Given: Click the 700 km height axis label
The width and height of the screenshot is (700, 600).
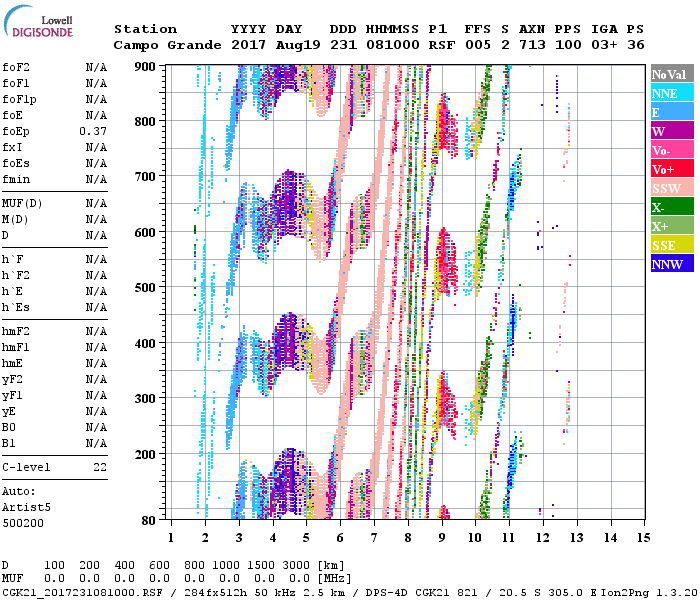Looking at the screenshot, I should pos(145,177).
